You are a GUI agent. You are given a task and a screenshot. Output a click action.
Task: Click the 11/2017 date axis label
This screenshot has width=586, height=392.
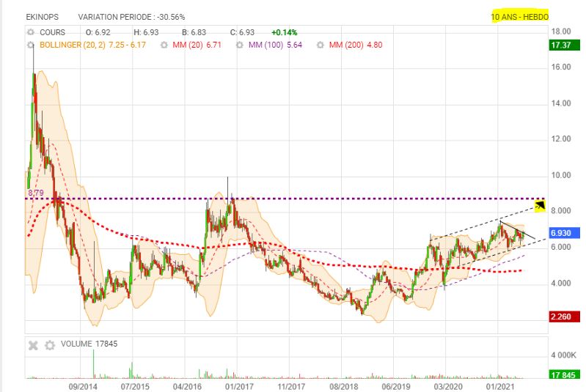[291, 387]
